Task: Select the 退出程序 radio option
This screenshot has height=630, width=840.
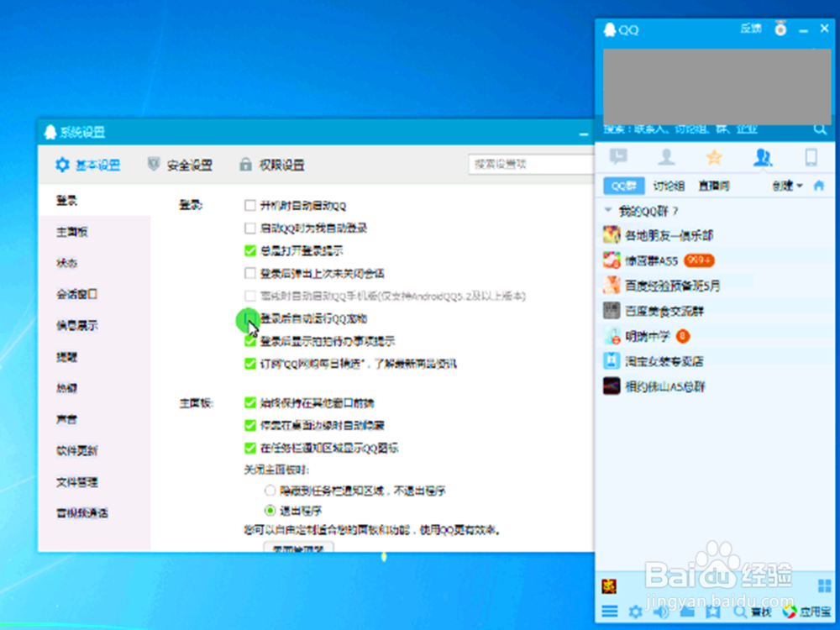Action: [270, 511]
